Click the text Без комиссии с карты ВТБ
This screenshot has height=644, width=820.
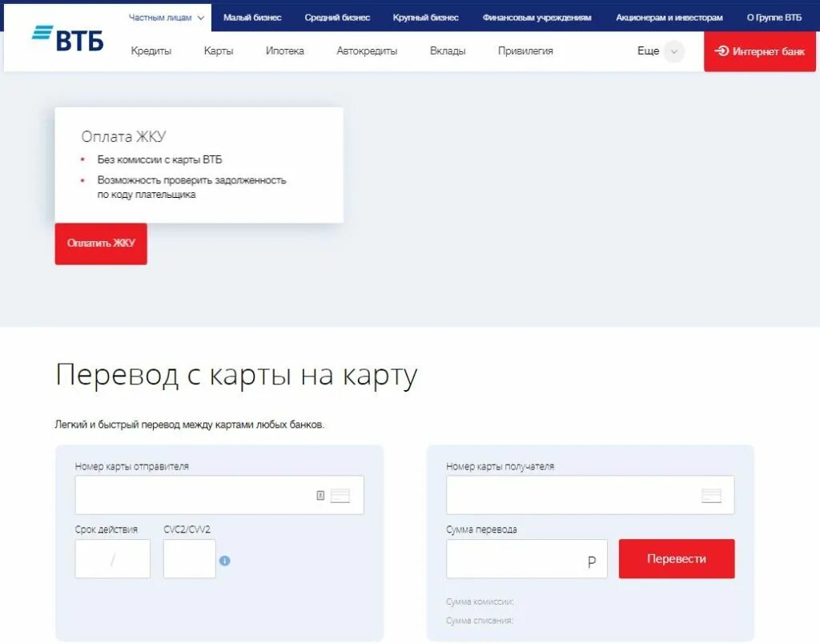(159, 159)
